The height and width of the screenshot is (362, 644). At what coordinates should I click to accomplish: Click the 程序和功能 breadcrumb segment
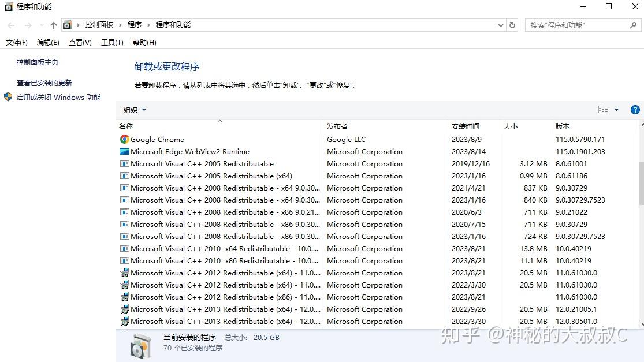(x=173, y=25)
